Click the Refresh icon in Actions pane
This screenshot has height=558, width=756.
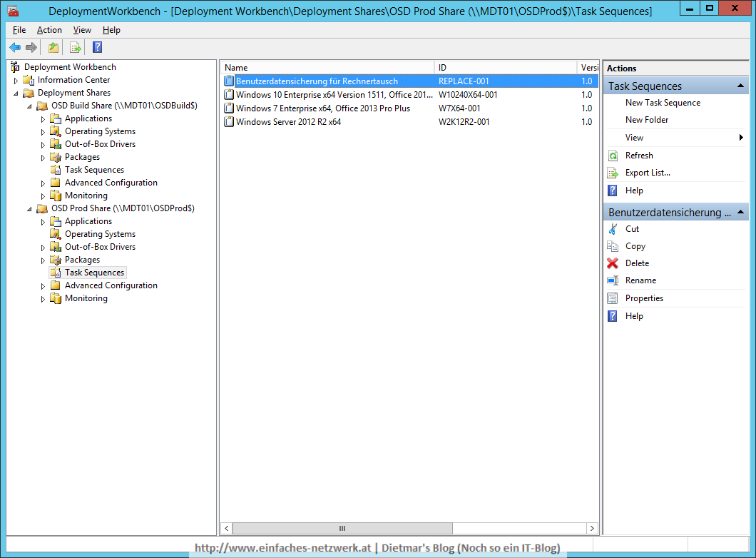click(x=613, y=156)
